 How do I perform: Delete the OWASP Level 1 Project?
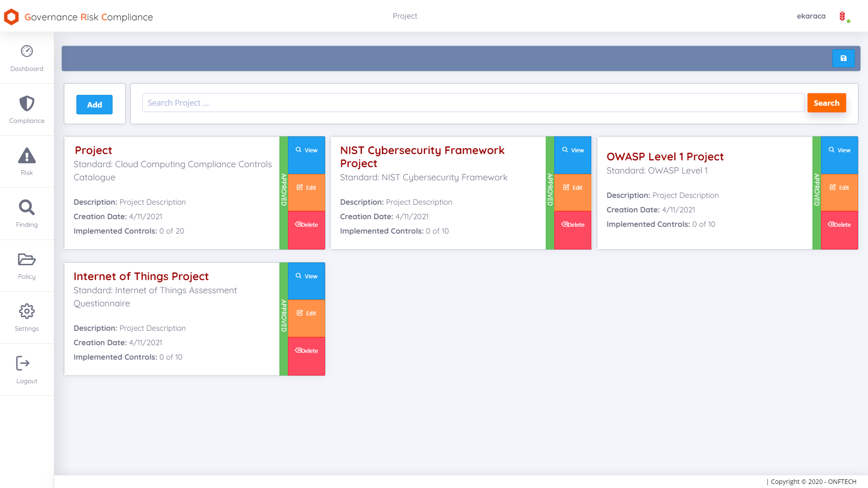840,230
